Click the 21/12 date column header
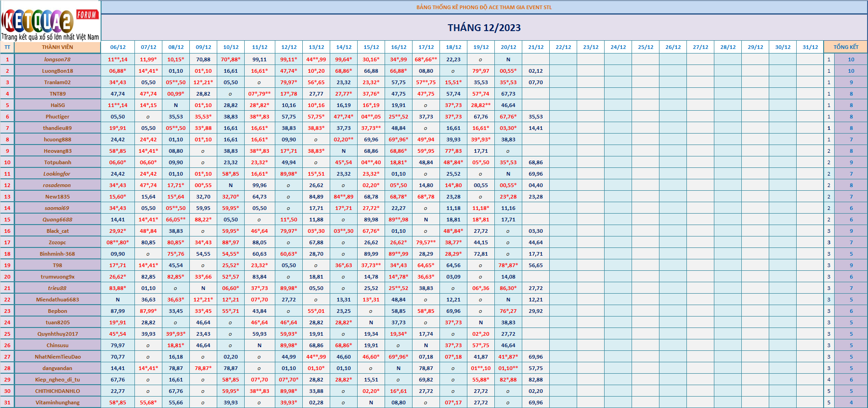This screenshot has width=868, height=408. click(536, 47)
